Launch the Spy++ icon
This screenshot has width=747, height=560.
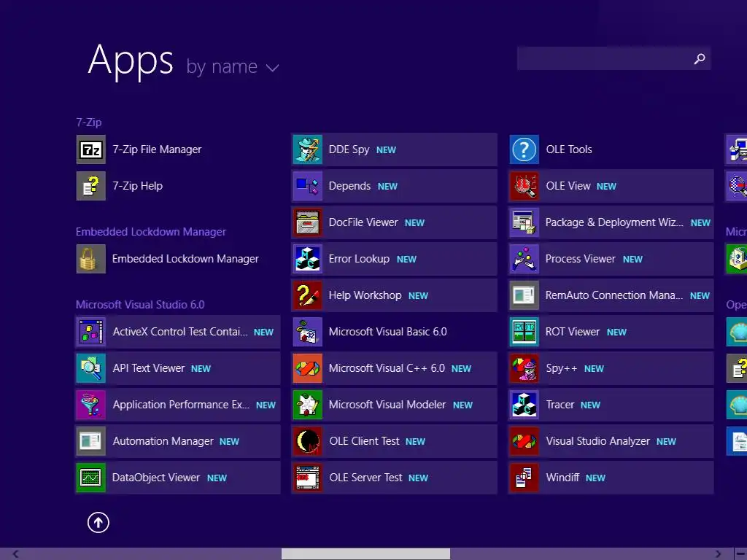point(525,368)
